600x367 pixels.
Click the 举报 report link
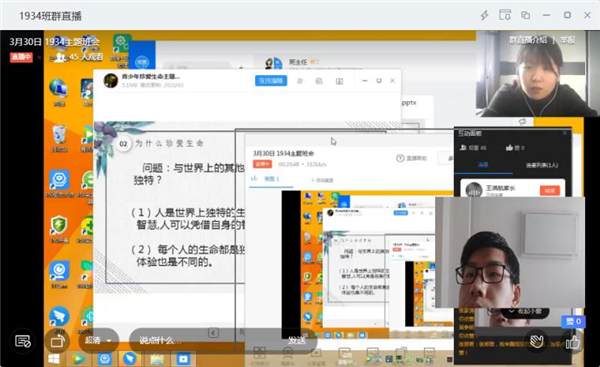pyautogui.click(x=567, y=40)
